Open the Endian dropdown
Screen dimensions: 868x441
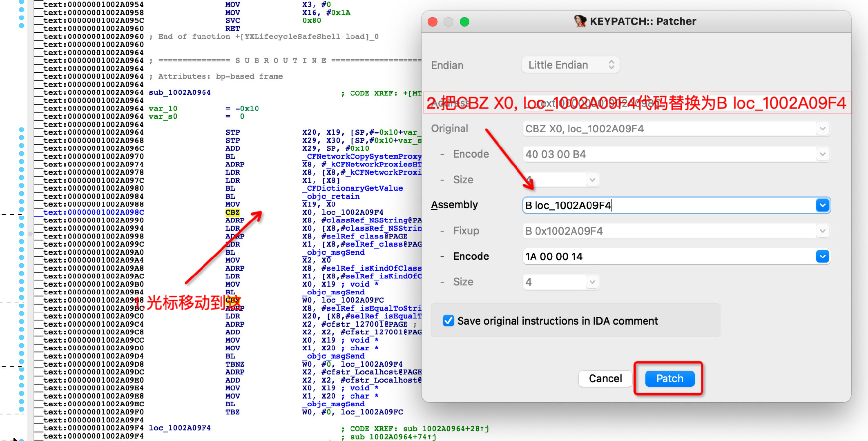tap(571, 65)
